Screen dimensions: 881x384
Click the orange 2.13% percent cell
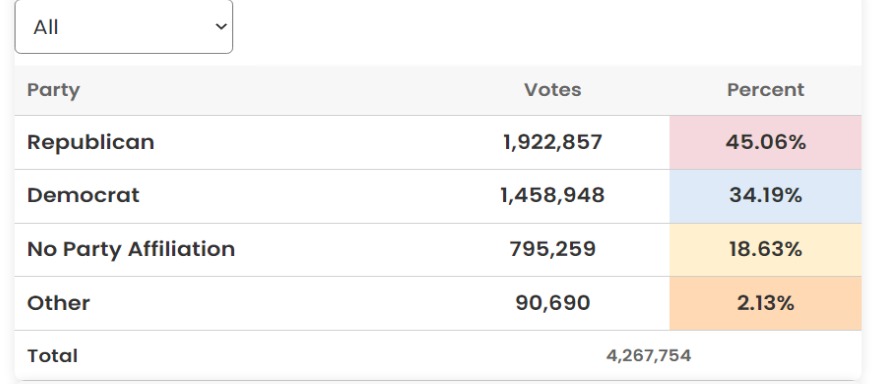pos(765,304)
